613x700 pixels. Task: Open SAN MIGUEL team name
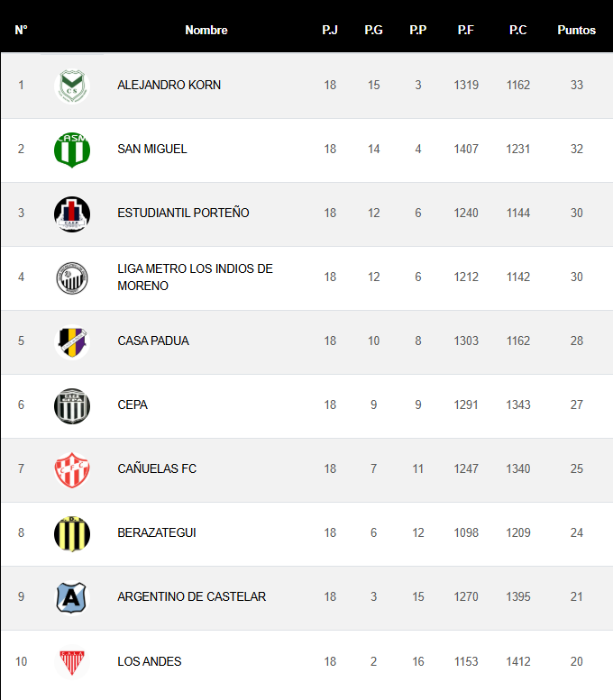tap(152, 150)
